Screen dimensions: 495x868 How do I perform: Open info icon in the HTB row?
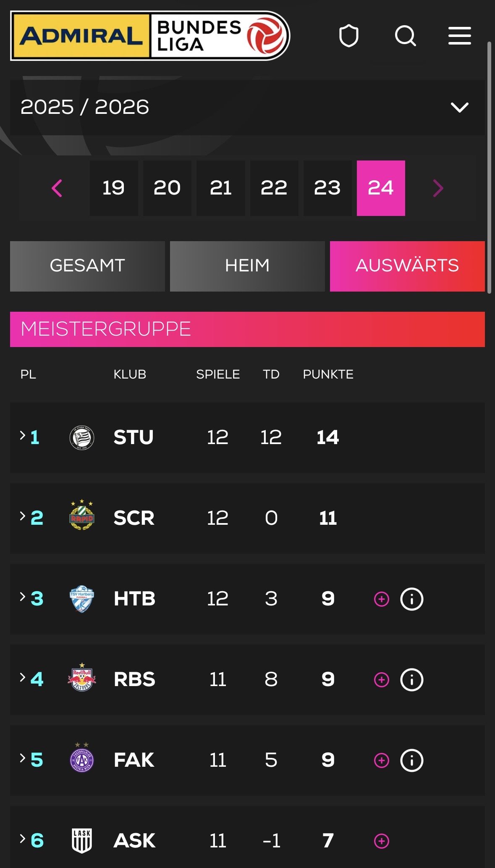tap(411, 599)
